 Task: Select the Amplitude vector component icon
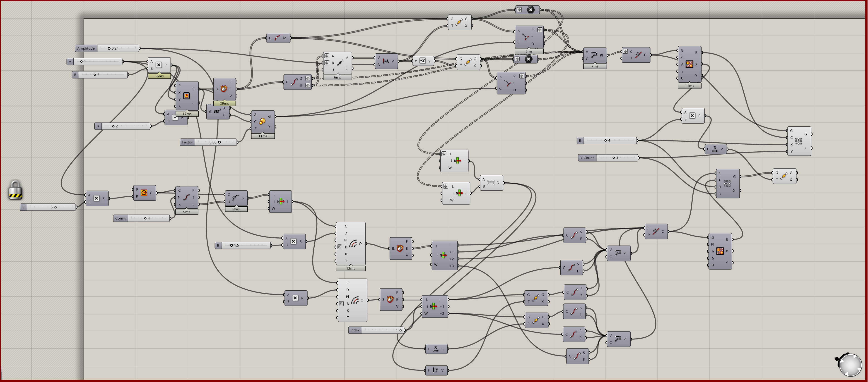pyautogui.click(x=386, y=61)
